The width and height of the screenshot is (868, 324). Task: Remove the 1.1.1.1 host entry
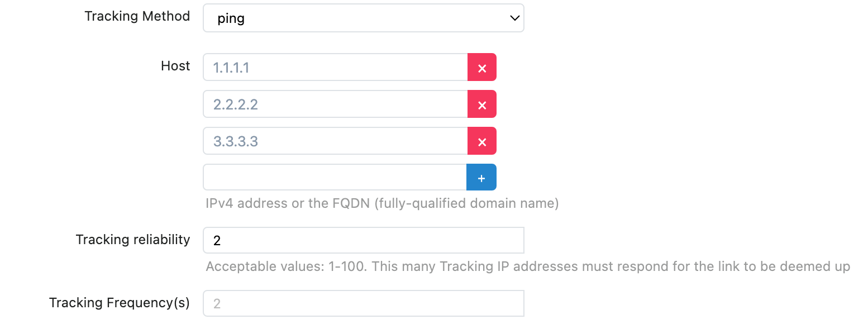(481, 68)
